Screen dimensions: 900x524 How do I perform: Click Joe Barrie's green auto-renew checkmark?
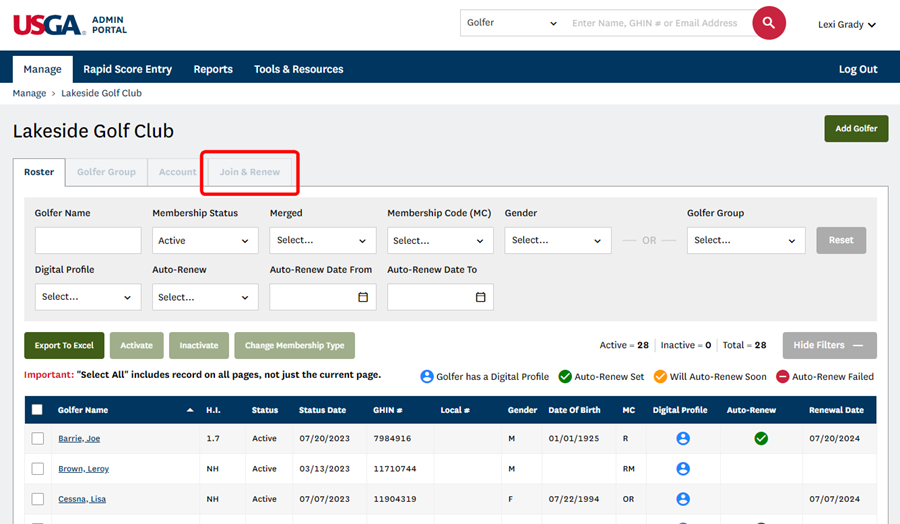(x=761, y=438)
